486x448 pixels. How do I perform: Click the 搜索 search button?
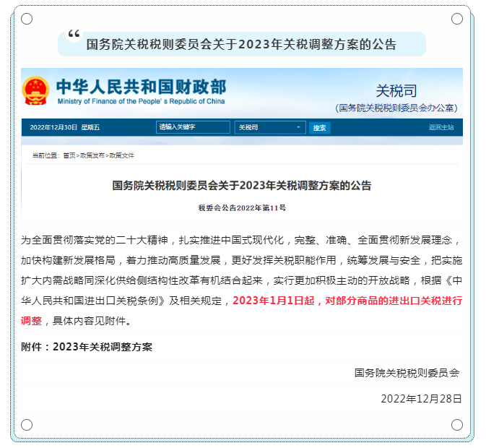(x=319, y=128)
